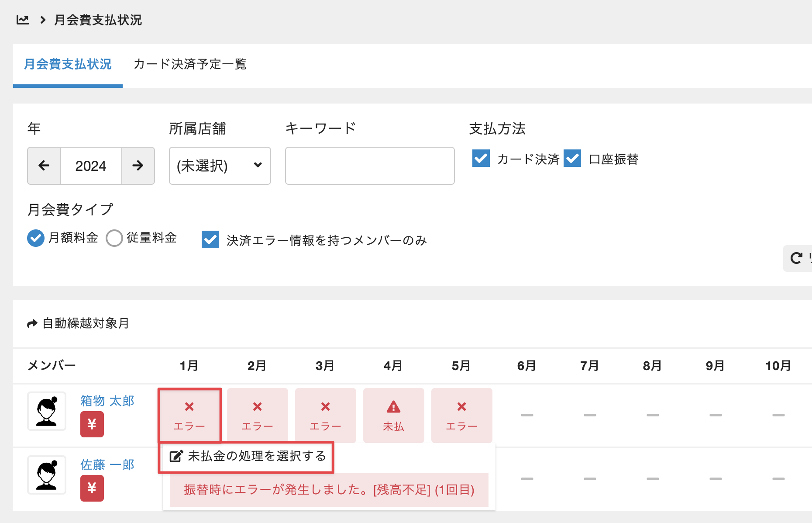The height and width of the screenshot is (523, 812).
Task: Go to previous year with left arrow
Action: (44, 166)
